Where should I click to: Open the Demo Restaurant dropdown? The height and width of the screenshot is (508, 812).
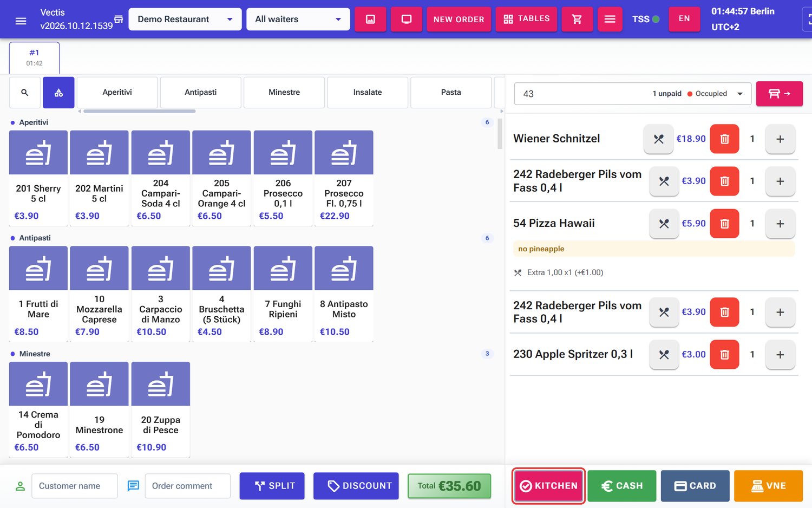pos(185,19)
